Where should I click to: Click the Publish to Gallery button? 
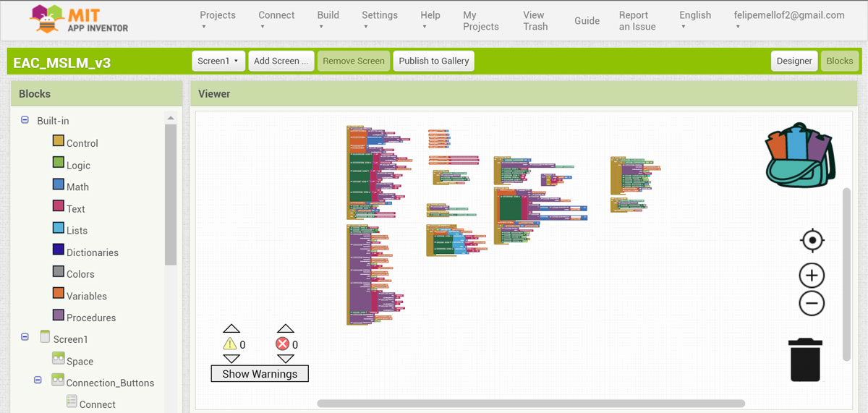pos(433,61)
